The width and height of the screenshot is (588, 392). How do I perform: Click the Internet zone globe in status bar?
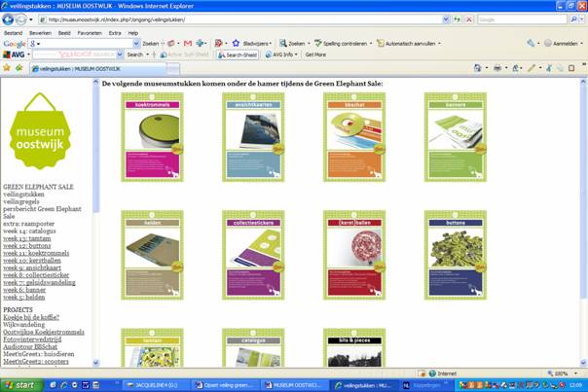point(432,374)
